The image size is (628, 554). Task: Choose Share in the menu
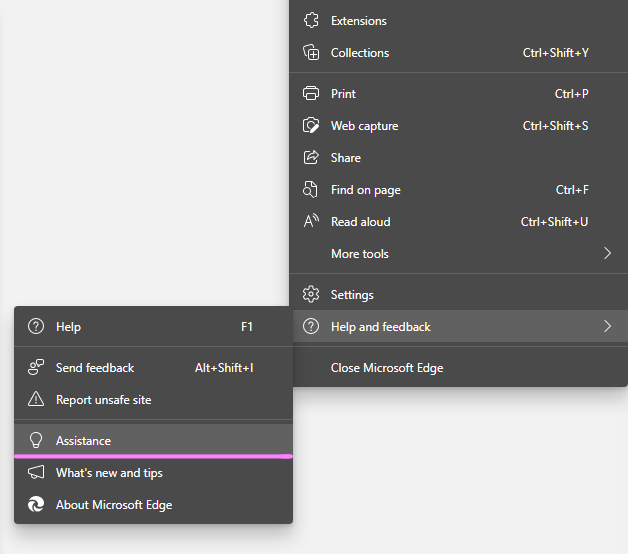(x=459, y=158)
